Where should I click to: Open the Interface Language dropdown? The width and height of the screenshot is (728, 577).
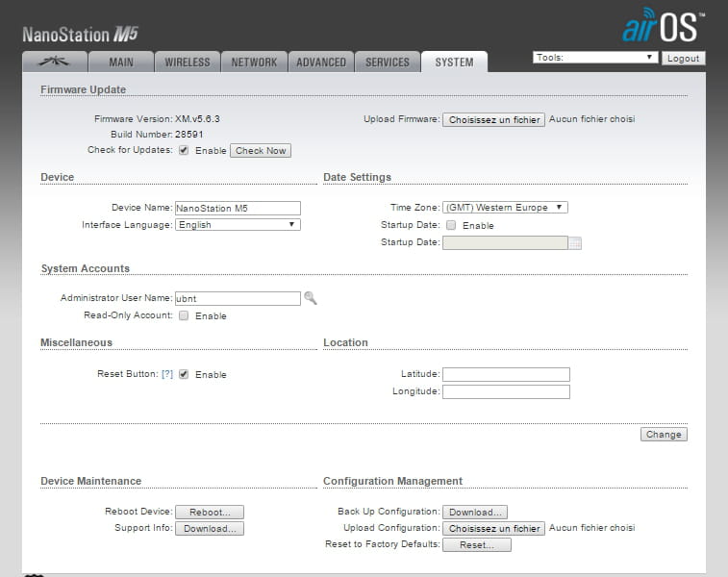(238, 225)
